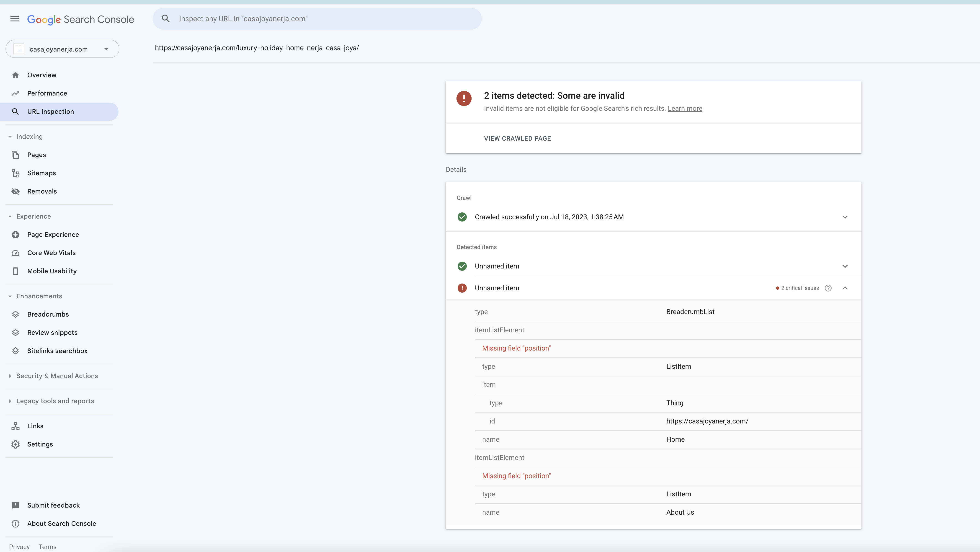Open the Terms link
Viewport: 980px width, 552px height.
click(x=48, y=547)
